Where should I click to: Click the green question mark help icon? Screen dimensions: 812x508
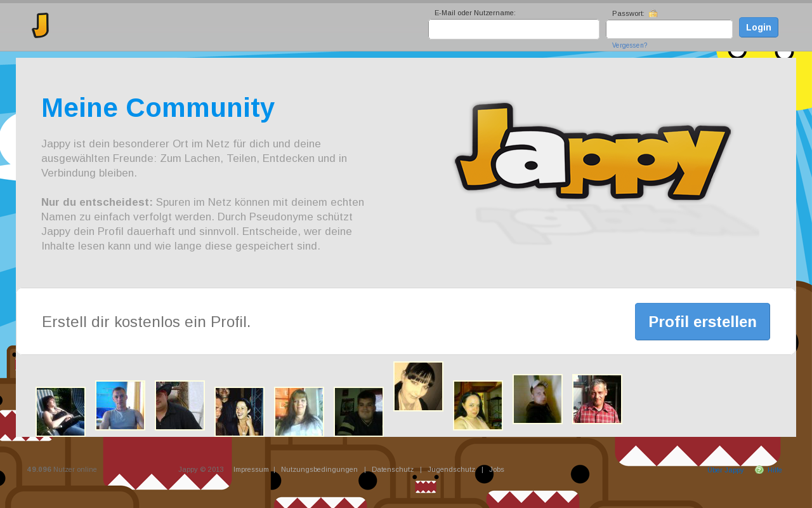pos(759,470)
